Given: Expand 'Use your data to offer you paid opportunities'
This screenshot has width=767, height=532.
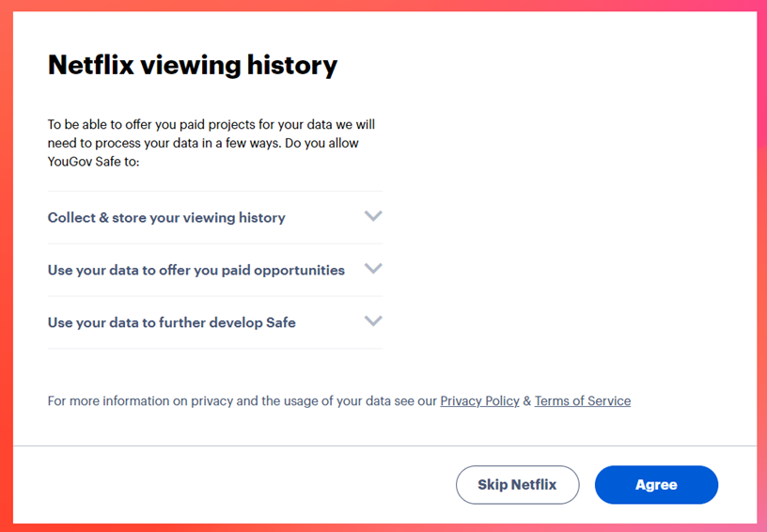Looking at the screenshot, I should (x=196, y=270).
